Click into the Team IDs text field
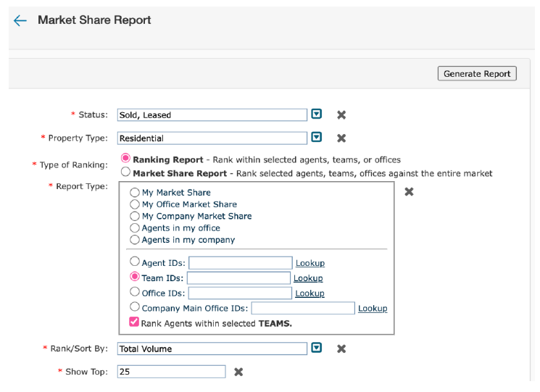 238,278
